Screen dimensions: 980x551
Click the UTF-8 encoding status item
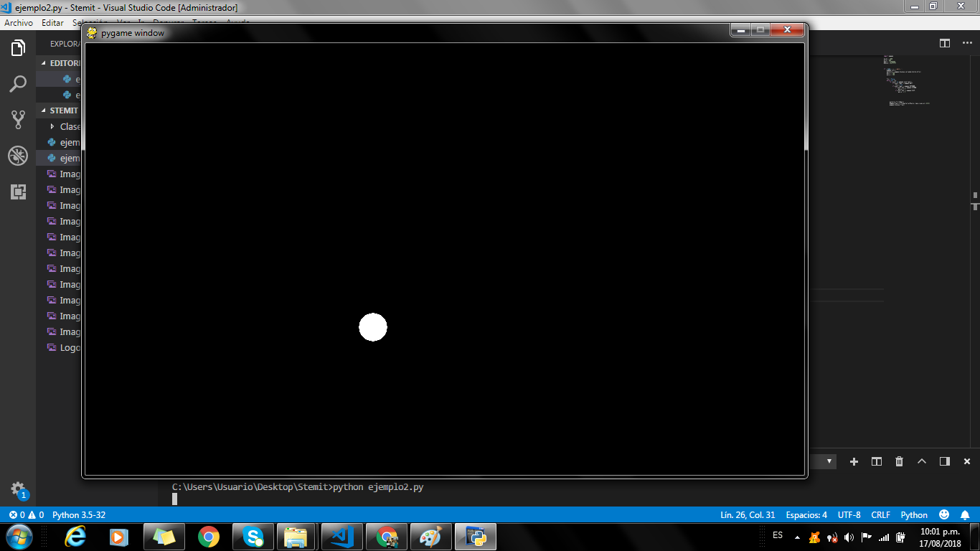tap(849, 515)
